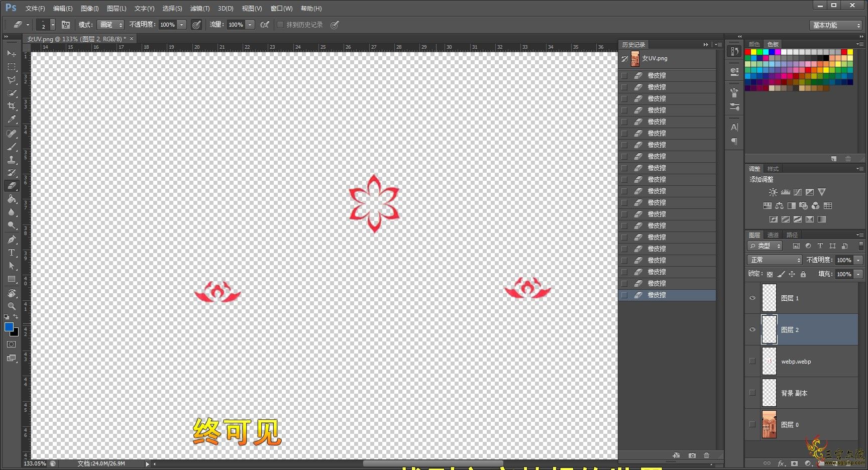Click the background color swatch
868x470 pixels.
pos(16,333)
